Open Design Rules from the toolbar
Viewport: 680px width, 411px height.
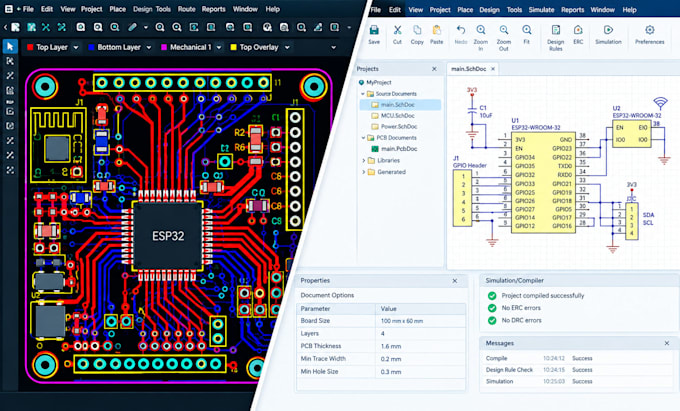coord(556,30)
